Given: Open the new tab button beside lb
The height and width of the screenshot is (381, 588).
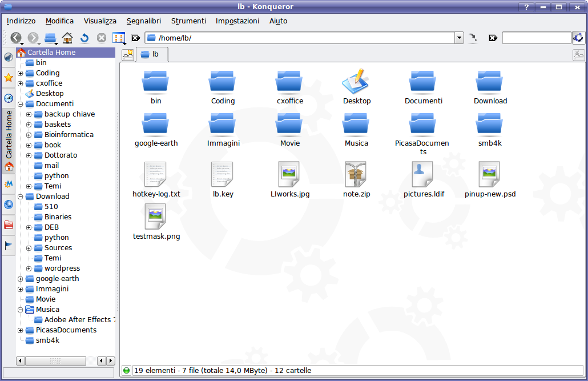Looking at the screenshot, I should point(128,55).
